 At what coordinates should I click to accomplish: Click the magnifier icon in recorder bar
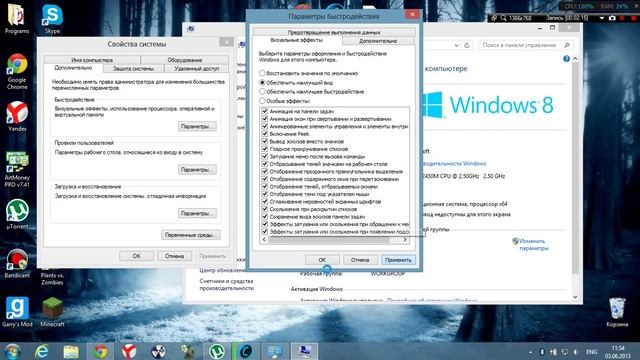[504, 18]
